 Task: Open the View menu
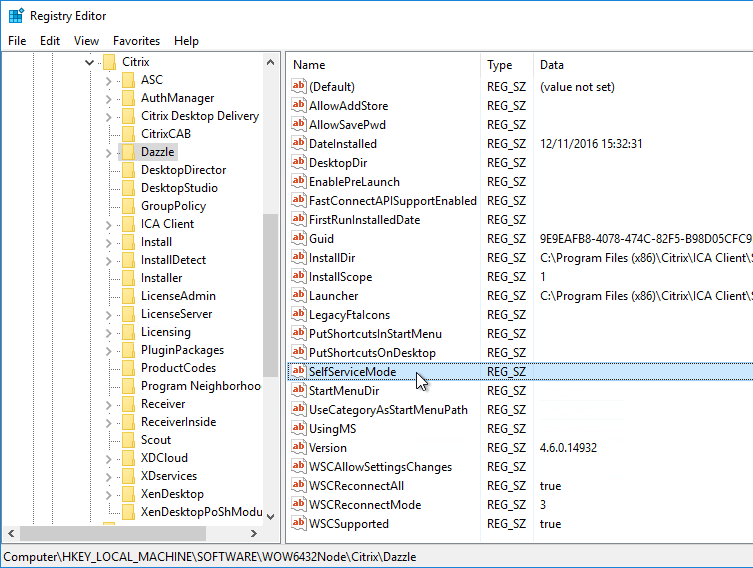click(86, 41)
